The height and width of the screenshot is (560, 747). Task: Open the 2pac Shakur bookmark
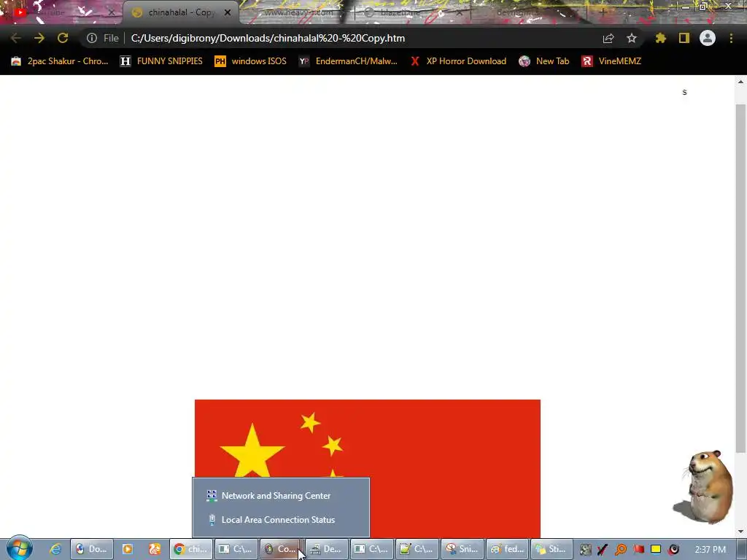tap(60, 61)
